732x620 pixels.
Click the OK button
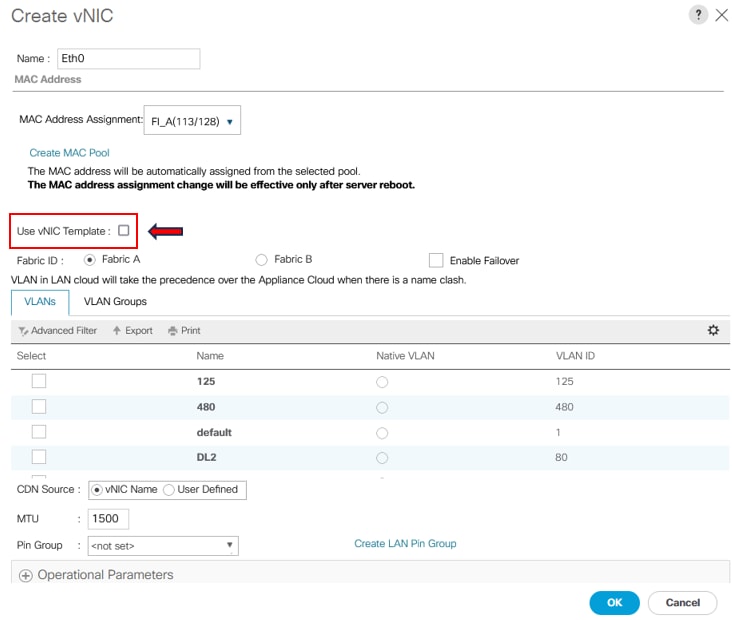pyautogui.click(x=614, y=603)
